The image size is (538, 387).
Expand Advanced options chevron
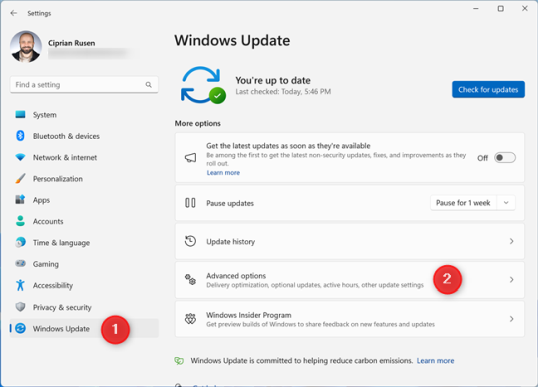point(511,280)
